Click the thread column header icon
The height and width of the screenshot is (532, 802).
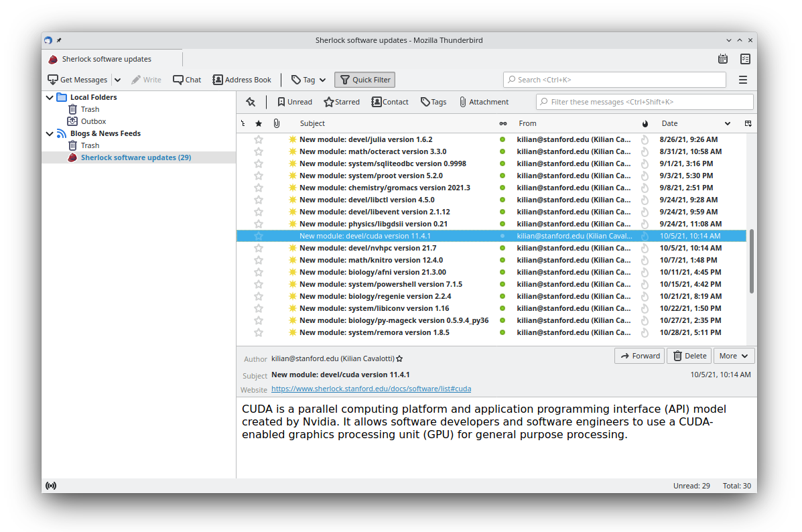243,123
